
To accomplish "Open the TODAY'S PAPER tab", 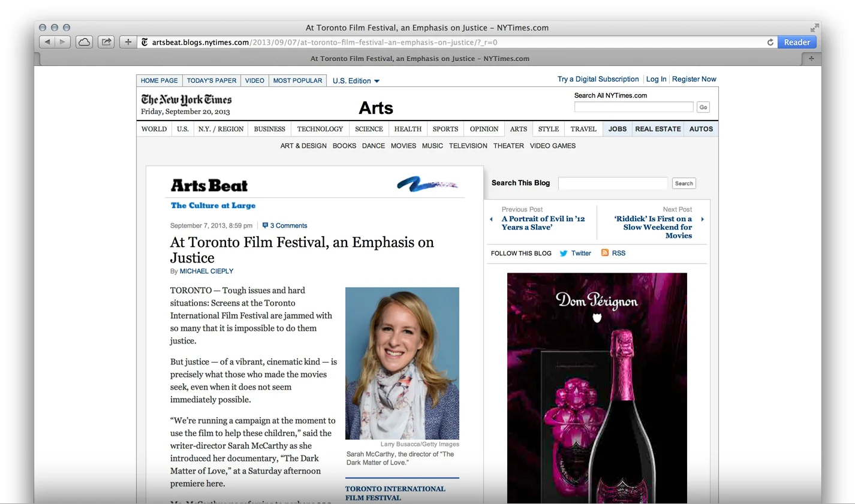I will click(212, 80).
